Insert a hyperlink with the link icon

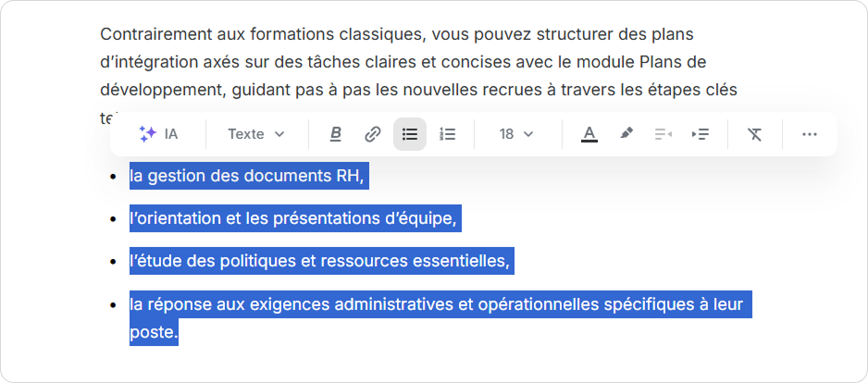pyautogui.click(x=373, y=134)
